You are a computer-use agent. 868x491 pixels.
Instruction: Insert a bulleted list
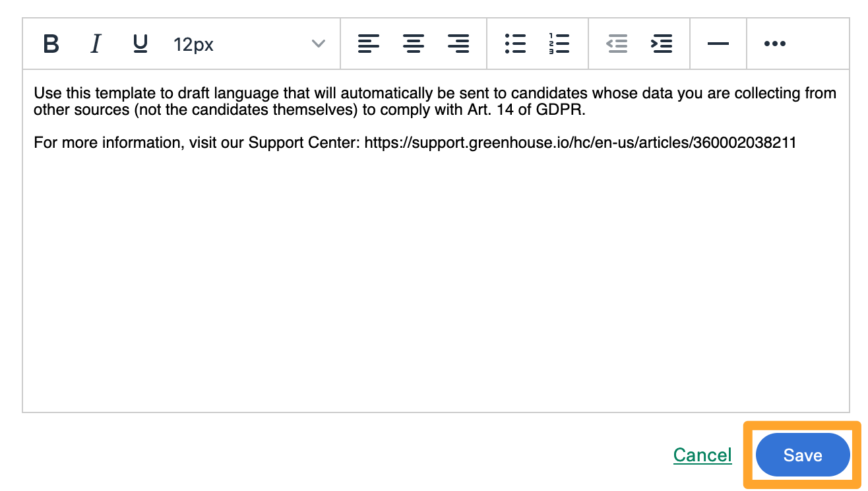point(514,44)
